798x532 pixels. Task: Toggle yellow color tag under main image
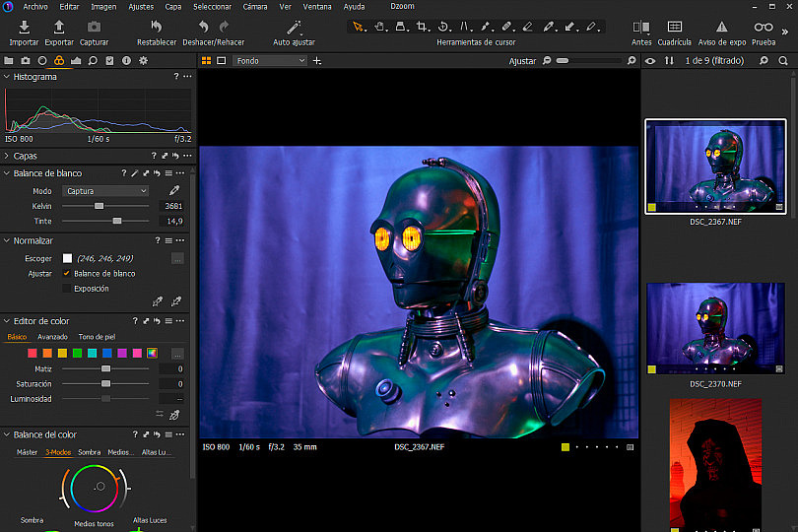pyautogui.click(x=565, y=447)
